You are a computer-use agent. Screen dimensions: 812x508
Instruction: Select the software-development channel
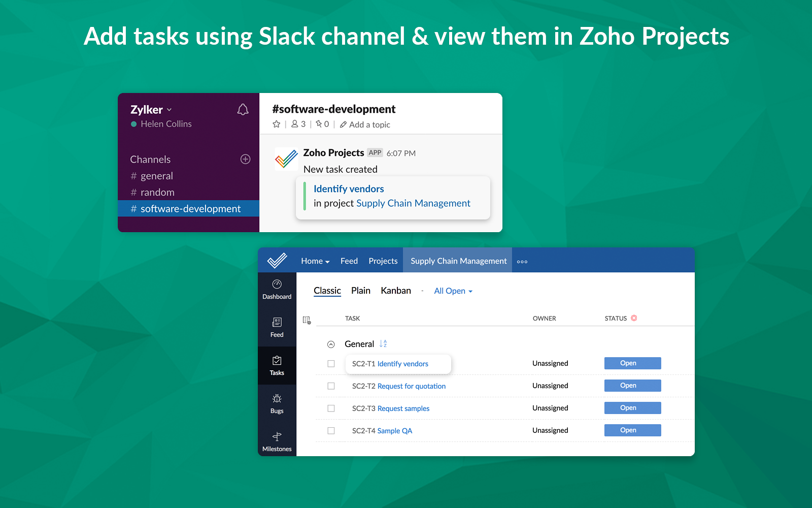(188, 208)
